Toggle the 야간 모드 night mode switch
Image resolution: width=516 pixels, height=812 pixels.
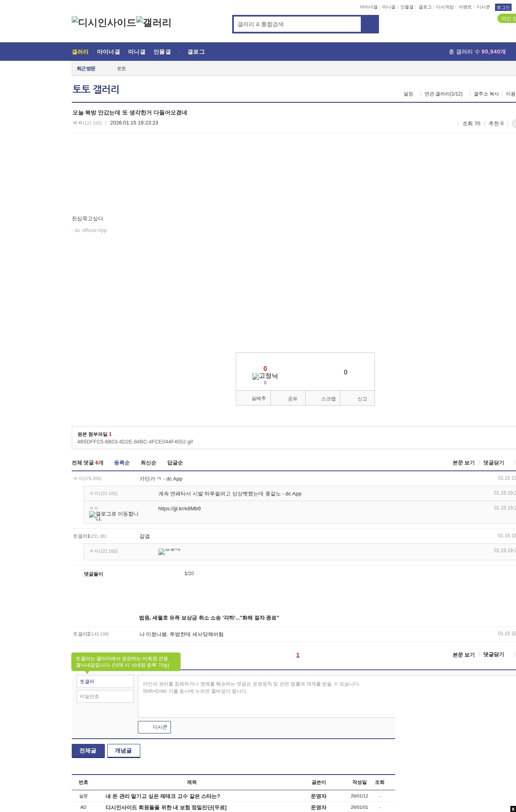click(x=507, y=19)
